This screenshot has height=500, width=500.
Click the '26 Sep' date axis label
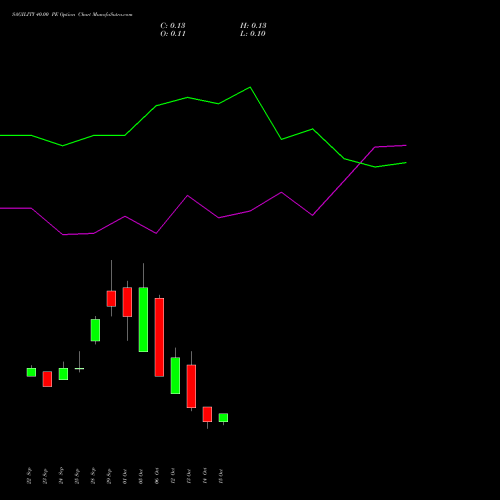(93, 476)
